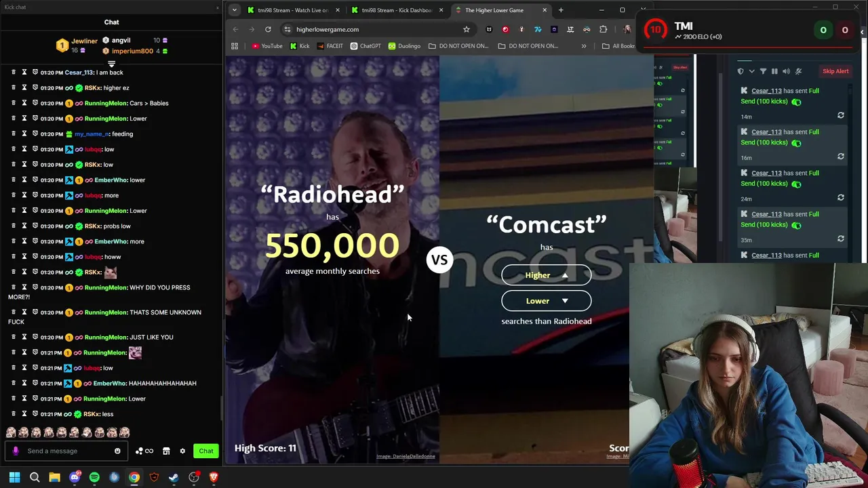Switch to tmi98 Stream Kick Dashboard tab

pyautogui.click(x=397, y=10)
